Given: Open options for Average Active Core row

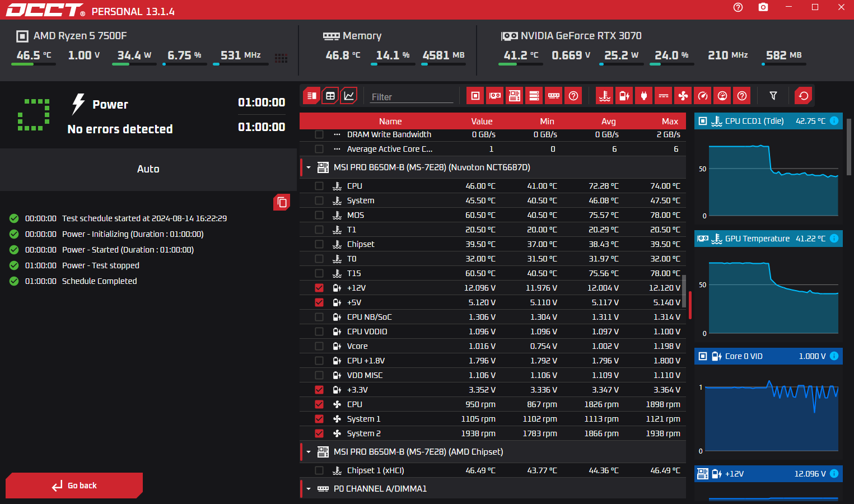Looking at the screenshot, I should coord(337,149).
